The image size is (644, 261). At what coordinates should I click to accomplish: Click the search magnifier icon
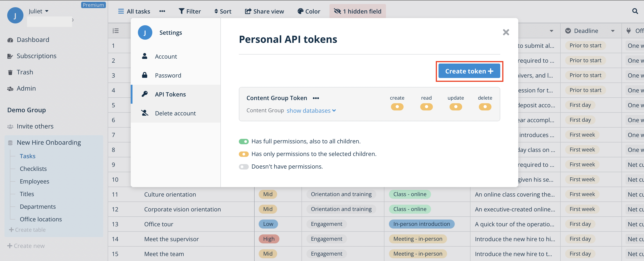click(635, 11)
